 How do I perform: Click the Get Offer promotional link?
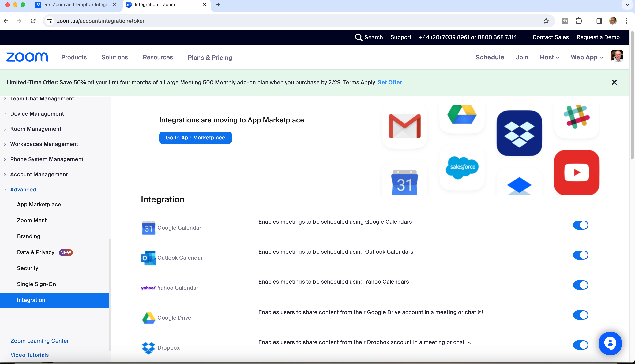389,82
